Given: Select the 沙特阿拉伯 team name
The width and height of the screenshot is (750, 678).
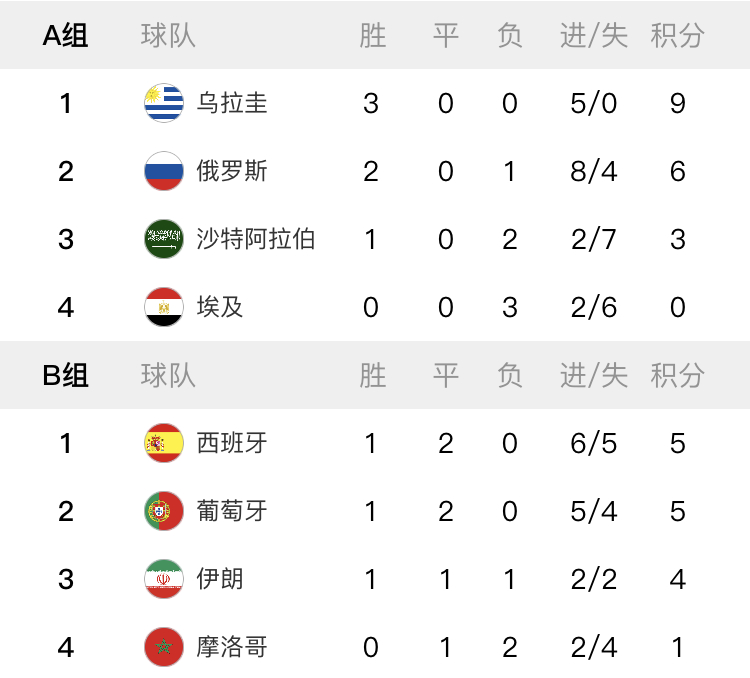Looking at the screenshot, I should pos(256,239).
